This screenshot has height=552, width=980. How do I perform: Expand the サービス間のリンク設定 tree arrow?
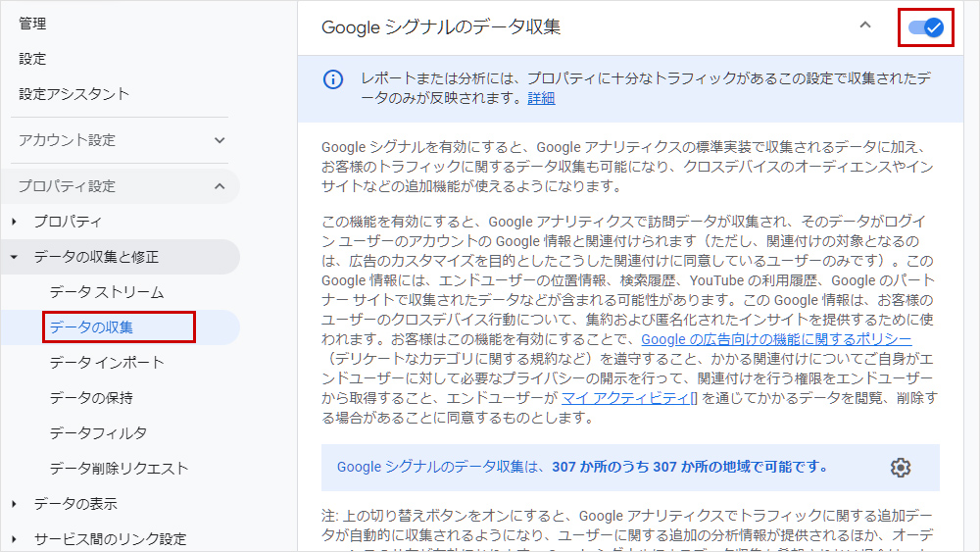pos(14,539)
